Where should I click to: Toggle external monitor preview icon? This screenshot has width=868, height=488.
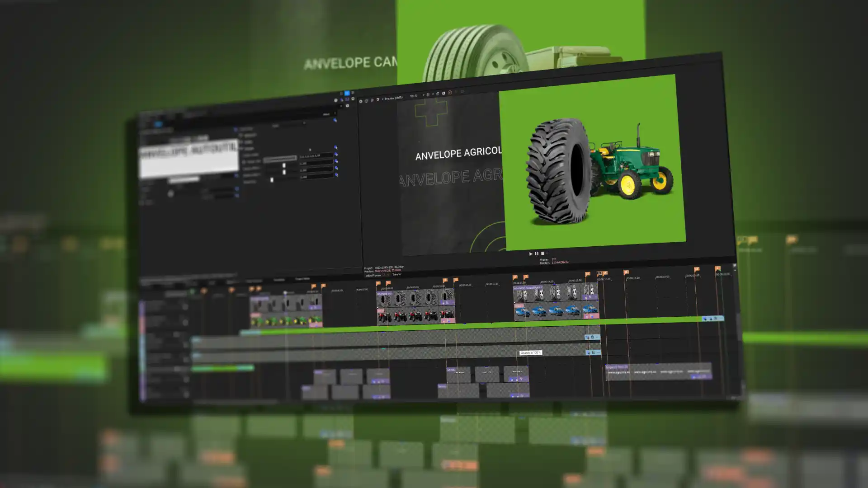click(367, 101)
